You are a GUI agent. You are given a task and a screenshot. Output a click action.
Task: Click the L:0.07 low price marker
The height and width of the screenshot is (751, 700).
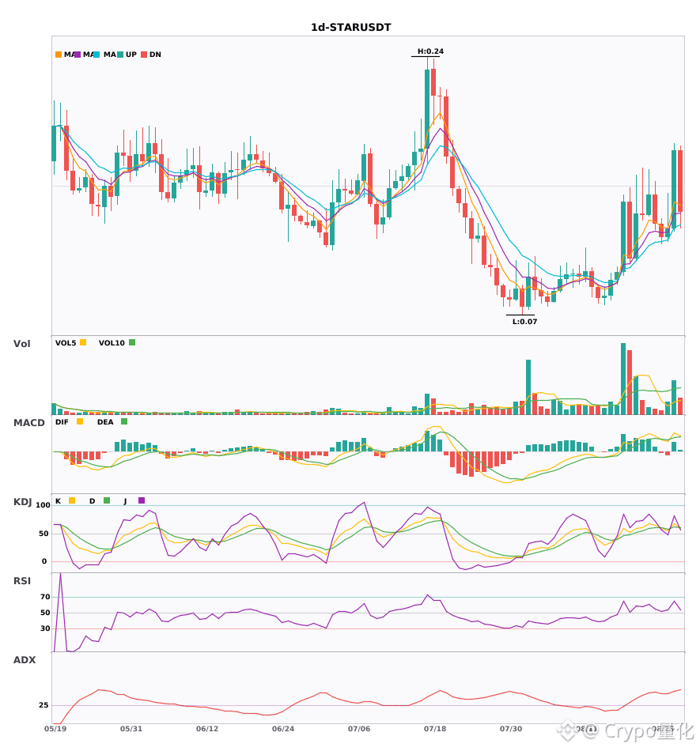coord(524,322)
